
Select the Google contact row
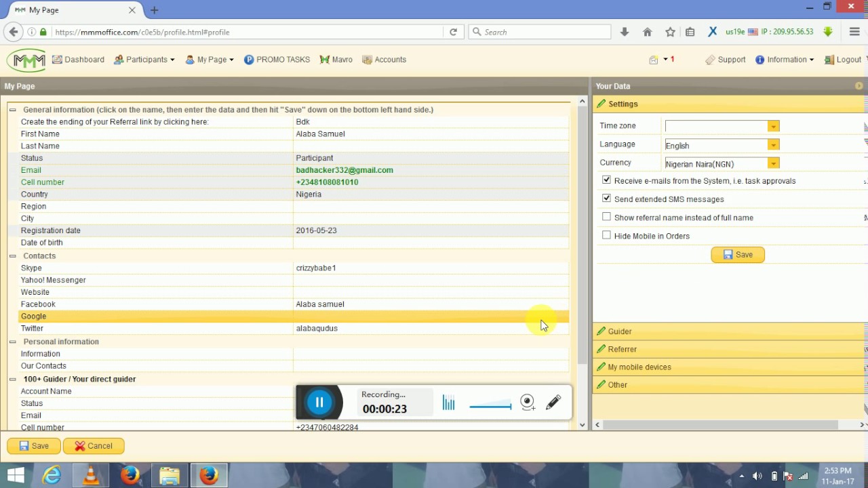(294, 317)
